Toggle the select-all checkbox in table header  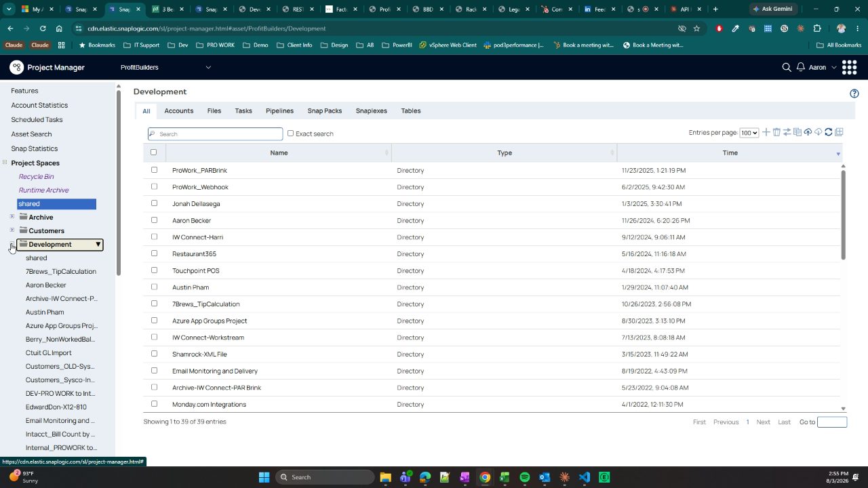(153, 152)
